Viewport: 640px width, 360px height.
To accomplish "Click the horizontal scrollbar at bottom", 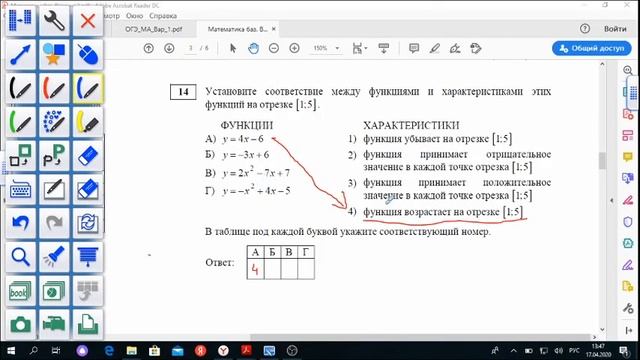I will (x=420, y=337).
